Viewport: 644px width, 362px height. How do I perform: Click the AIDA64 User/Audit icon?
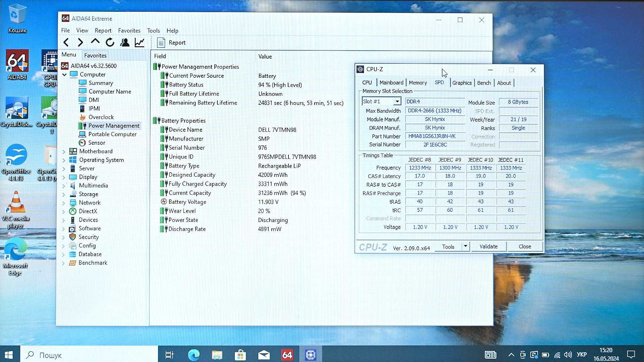[x=125, y=42]
